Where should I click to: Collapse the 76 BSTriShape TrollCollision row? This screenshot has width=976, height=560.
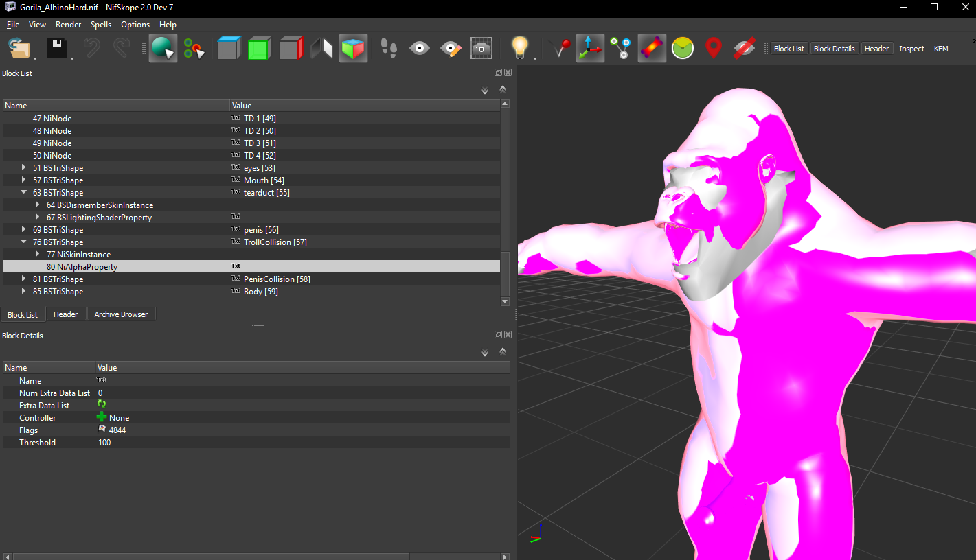pyautogui.click(x=24, y=242)
